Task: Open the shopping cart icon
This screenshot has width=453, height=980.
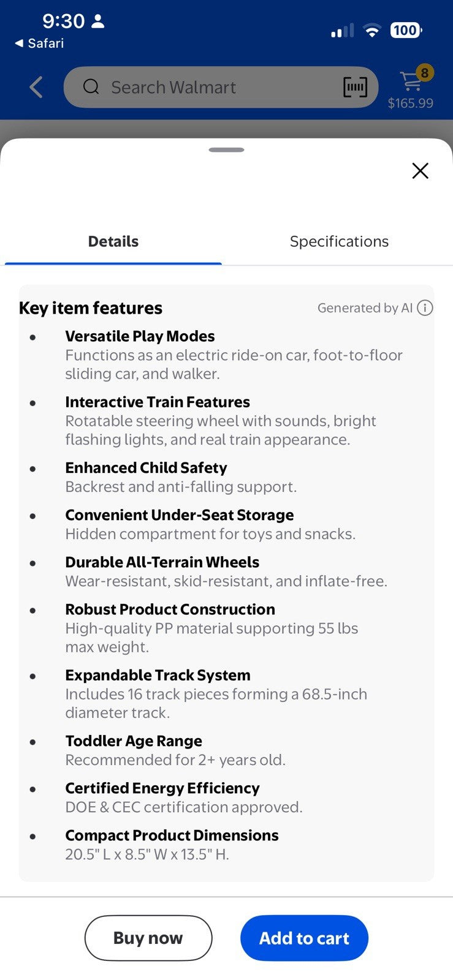Action: click(410, 81)
